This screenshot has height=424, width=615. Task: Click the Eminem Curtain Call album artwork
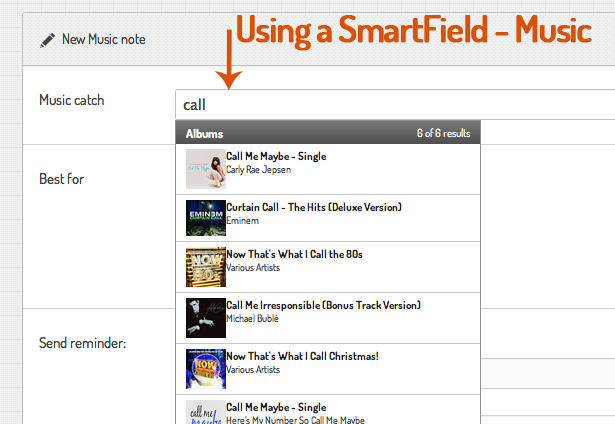pos(206,218)
